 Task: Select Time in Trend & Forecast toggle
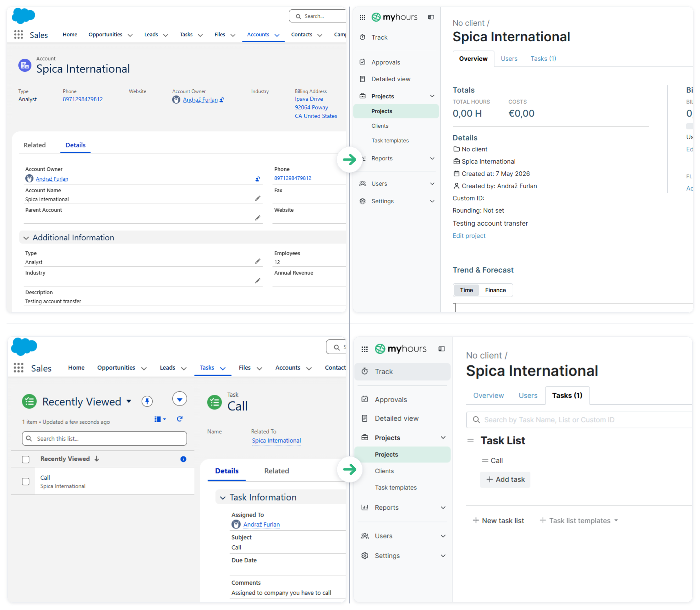(466, 290)
